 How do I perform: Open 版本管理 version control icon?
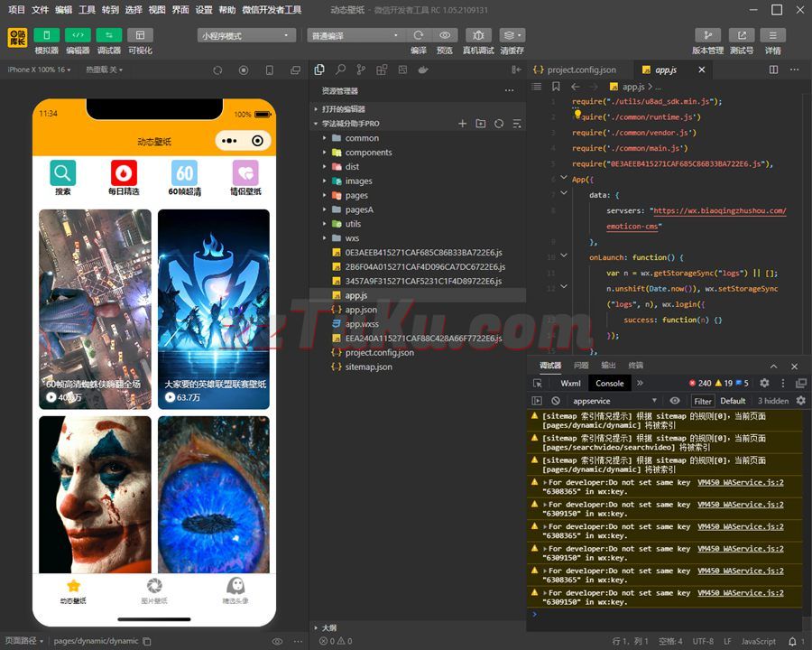pos(707,35)
